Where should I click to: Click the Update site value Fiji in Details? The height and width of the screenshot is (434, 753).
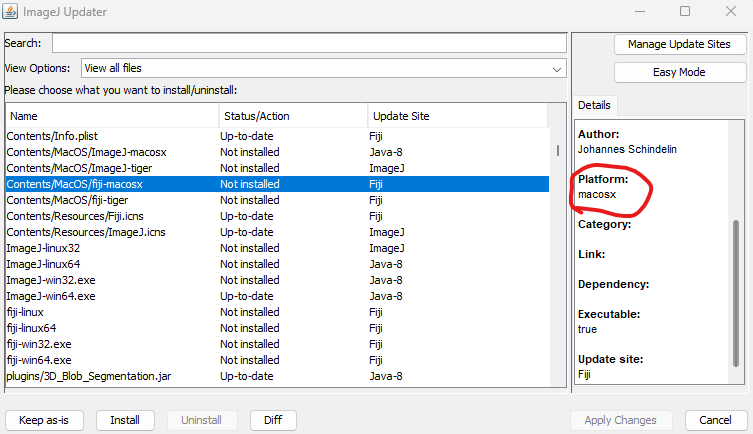[584, 374]
